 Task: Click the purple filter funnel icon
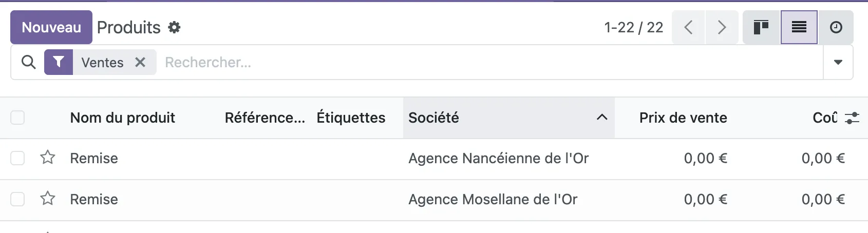(59, 62)
